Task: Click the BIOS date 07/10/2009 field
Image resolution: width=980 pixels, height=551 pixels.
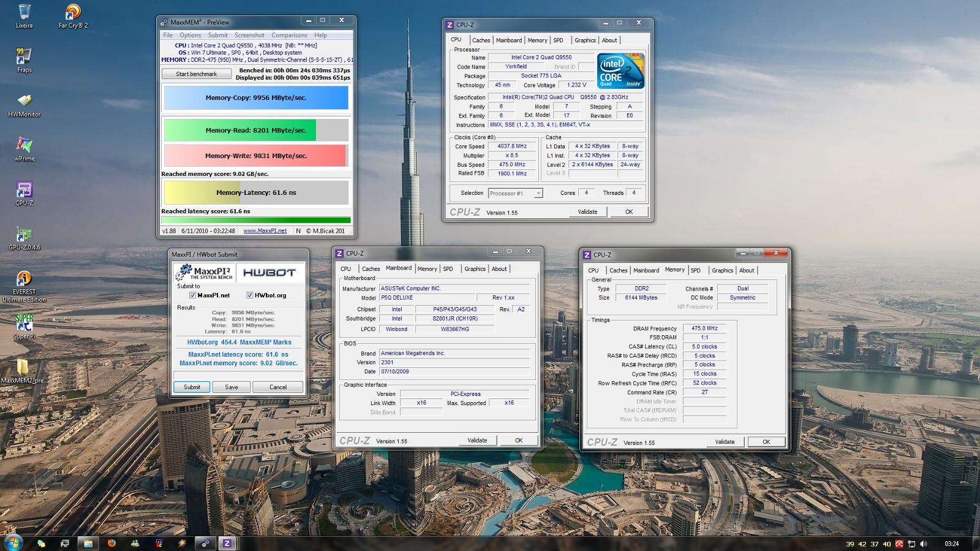Action: pos(453,371)
